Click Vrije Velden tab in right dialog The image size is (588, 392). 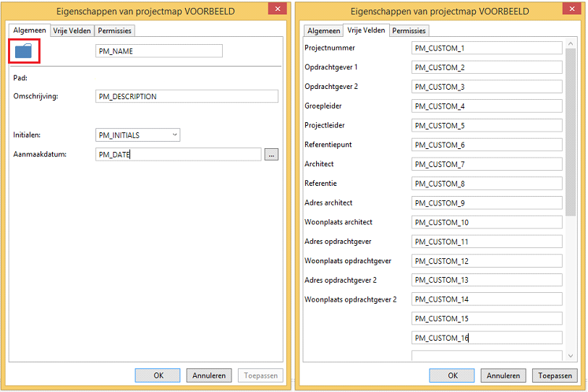pos(366,30)
